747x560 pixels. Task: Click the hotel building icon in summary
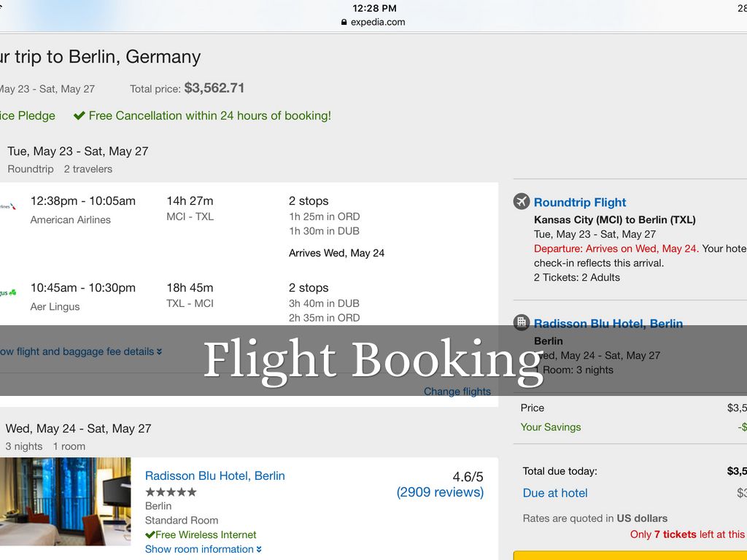pyautogui.click(x=521, y=322)
